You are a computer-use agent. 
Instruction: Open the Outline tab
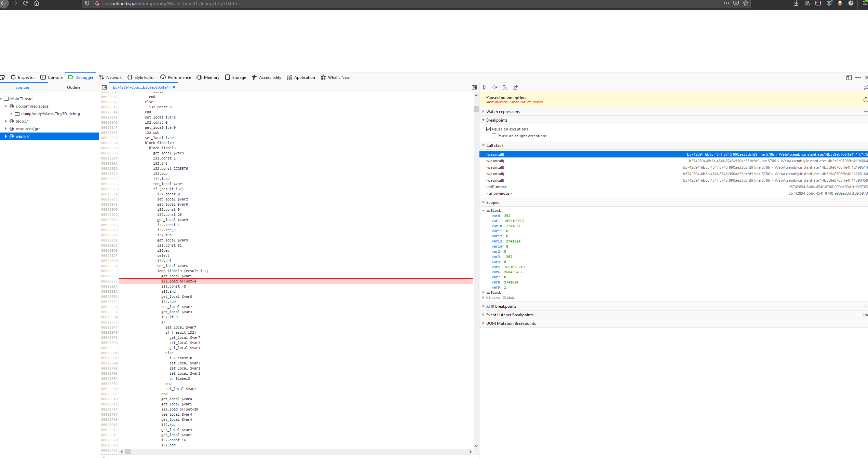coord(73,87)
